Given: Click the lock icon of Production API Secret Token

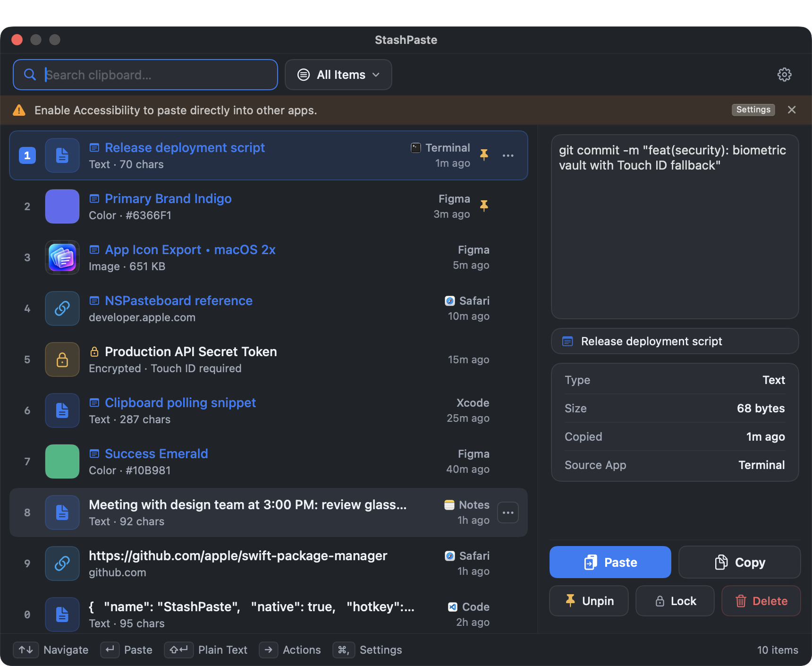Looking at the screenshot, I should [x=62, y=359].
